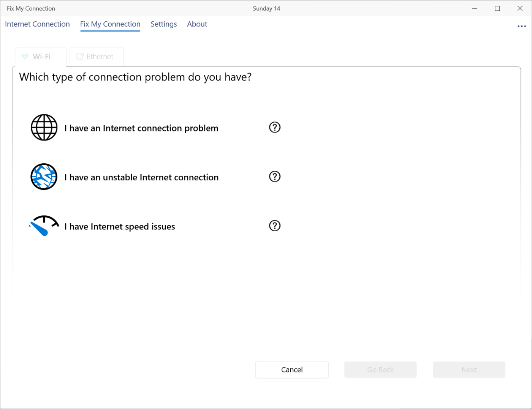The image size is (532, 409).
Task: Open help for unstable Internet connection
Action: pos(274,177)
